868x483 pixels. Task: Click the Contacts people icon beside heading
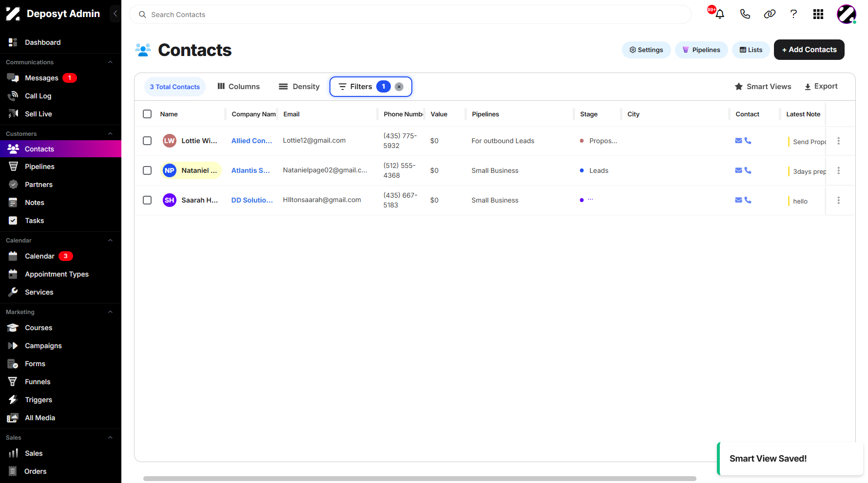(x=143, y=50)
